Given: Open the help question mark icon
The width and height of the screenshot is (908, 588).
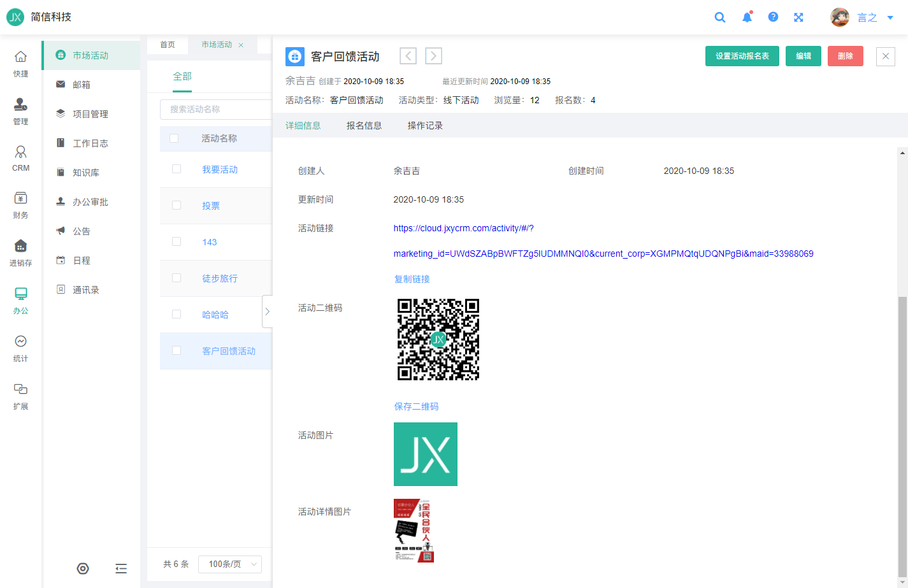Looking at the screenshot, I should click(x=773, y=17).
